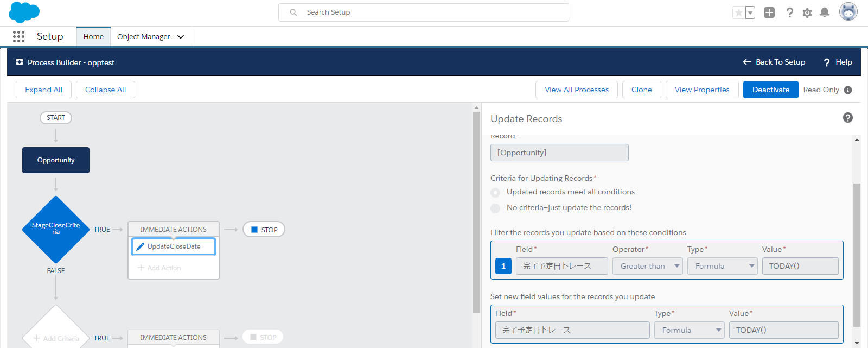Click the filter condition TODAY() value field
The image size is (868, 348).
[x=800, y=266]
